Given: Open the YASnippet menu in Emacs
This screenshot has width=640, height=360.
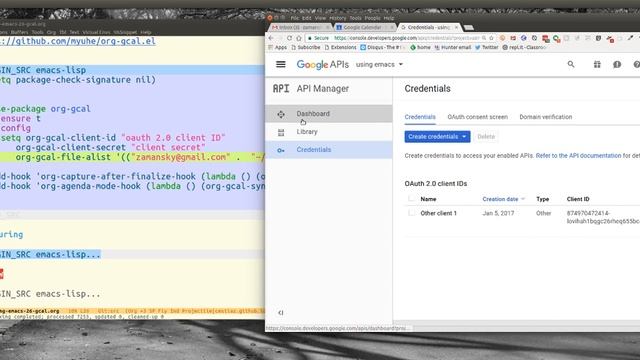Looking at the screenshot, I should coord(125,32).
